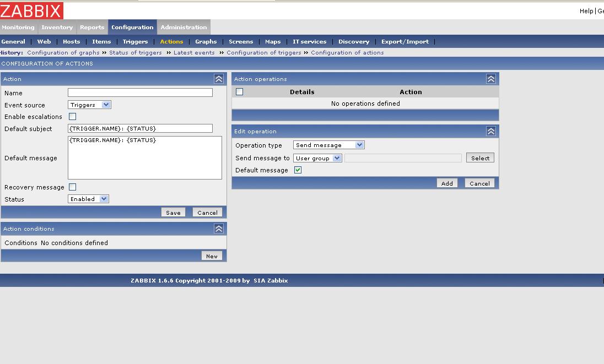
Task: Open the Send message to dropdown
Action: [x=317, y=158]
